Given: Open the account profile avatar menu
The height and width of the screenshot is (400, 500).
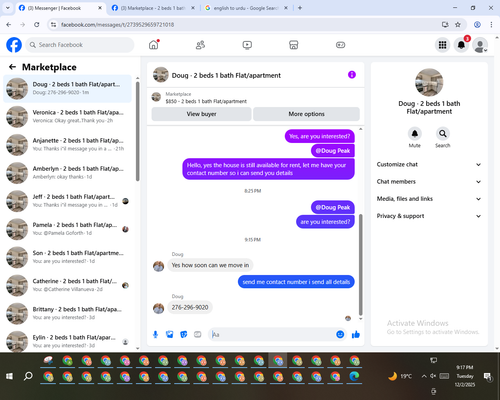Looking at the screenshot, I should [x=480, y=45].
